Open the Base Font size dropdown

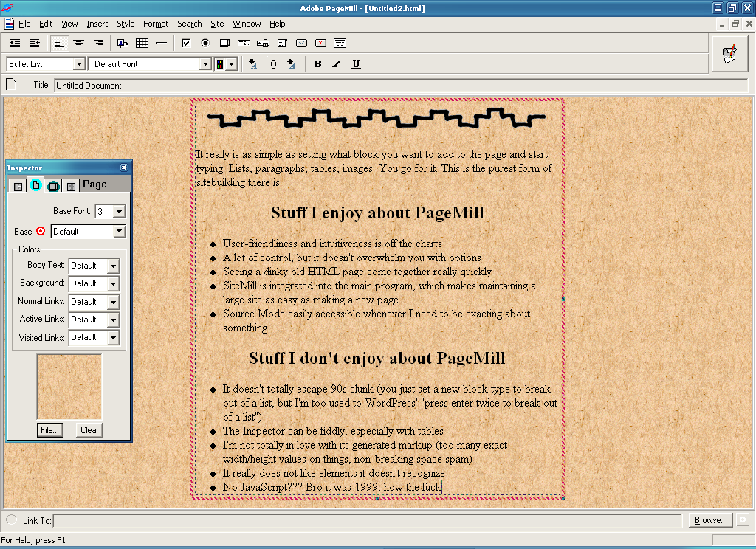point(119,212)
